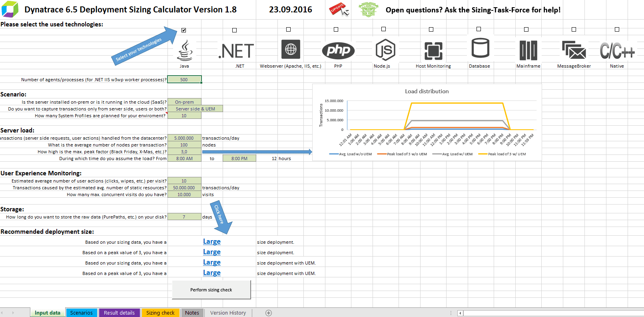The width and height of the screenshot is (644, 317).
Task: Click the Avg. Load w/ UEM legend entry
Action: point(453,154)
